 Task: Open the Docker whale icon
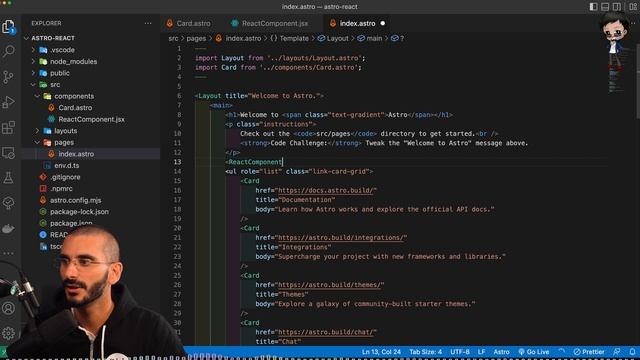tap(8, 229)
